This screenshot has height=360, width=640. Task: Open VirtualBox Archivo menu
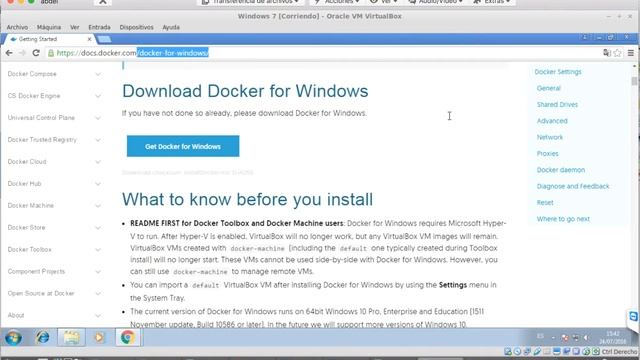point(17,27)
